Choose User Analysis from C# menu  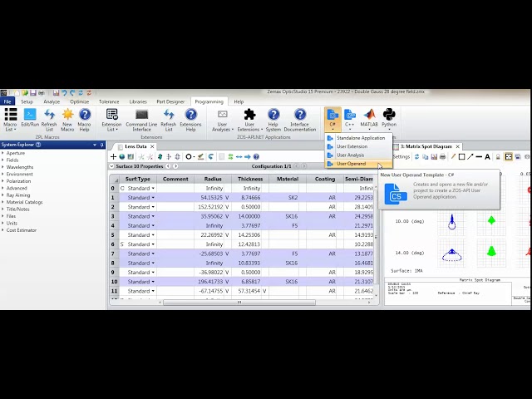click(358, 155)
